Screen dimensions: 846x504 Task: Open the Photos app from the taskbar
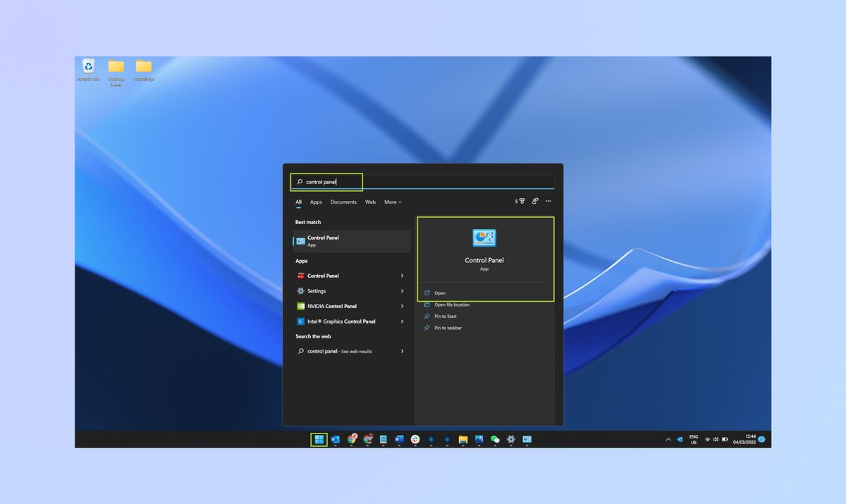[x=479, y=439]
